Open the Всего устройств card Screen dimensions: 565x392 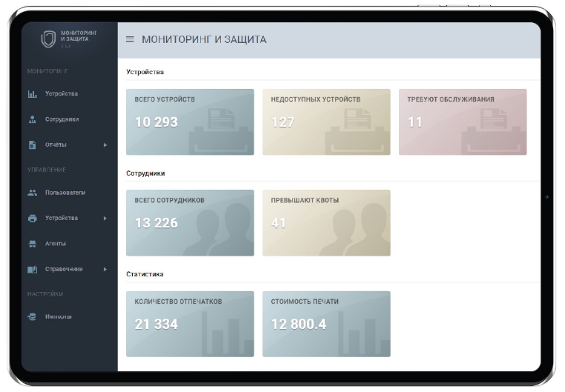(x=190, y=122)
